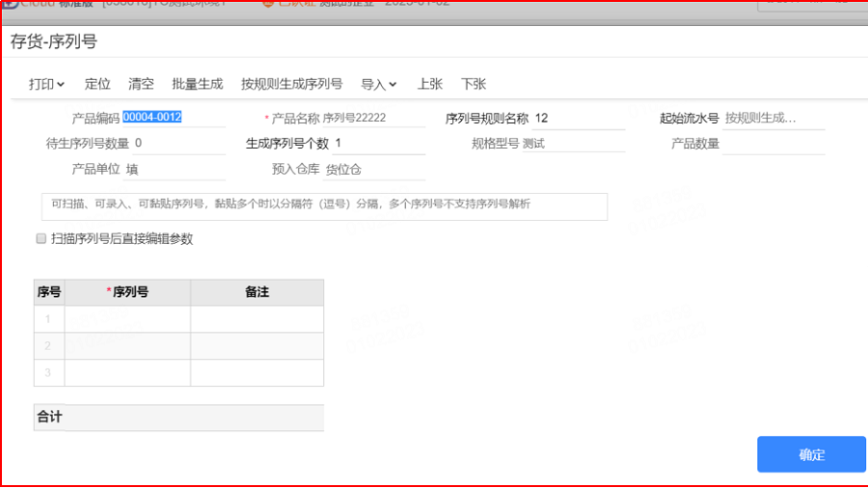
Task: Click the 定位 toolbar button
Action: pos(97,84)
